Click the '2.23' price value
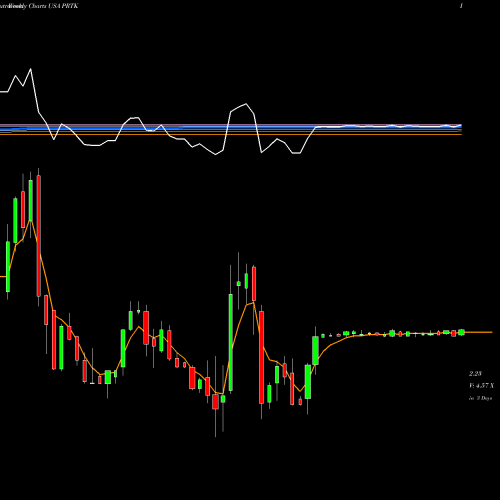The width and height of the screenshot is (500, 500). coord(475,374)
